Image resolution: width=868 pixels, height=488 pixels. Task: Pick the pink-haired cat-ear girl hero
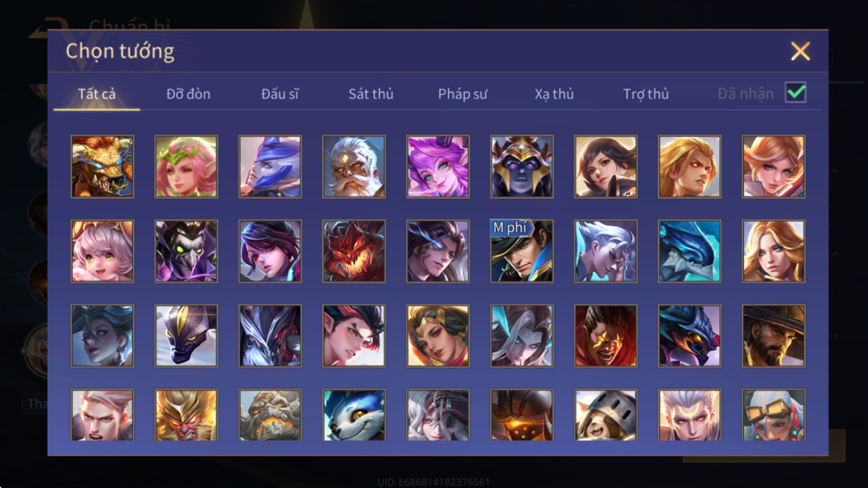tap(102, 251)
